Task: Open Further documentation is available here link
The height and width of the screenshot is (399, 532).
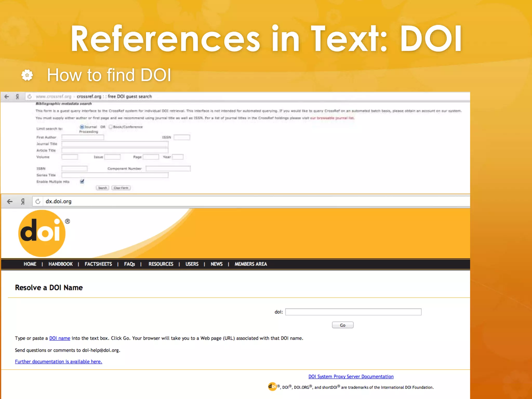Action: coord(58,362)
